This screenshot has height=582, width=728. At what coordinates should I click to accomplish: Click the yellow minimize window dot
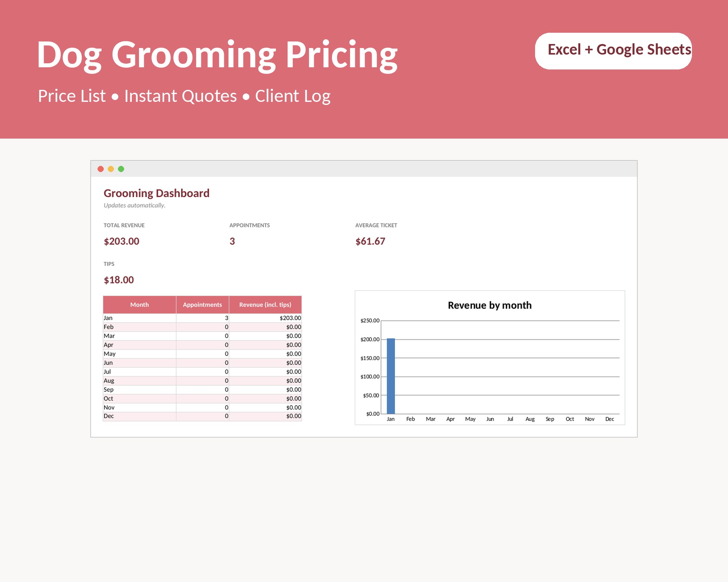(111, 169)
